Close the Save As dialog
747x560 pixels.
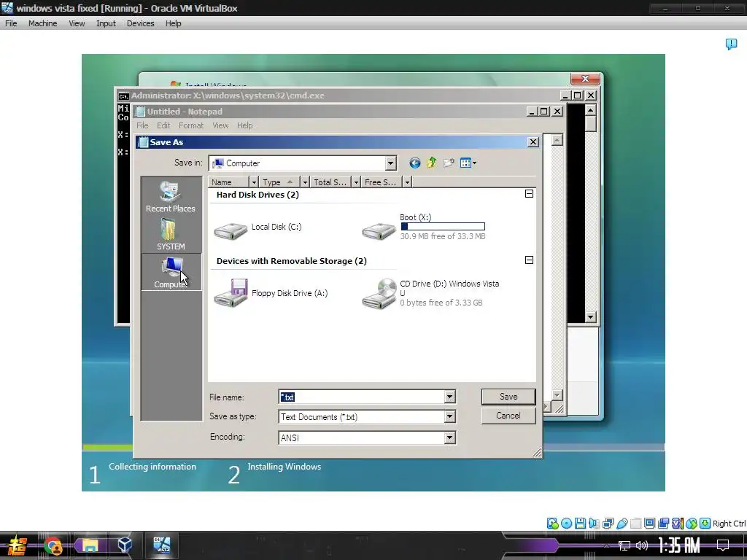tap(533, 142)
